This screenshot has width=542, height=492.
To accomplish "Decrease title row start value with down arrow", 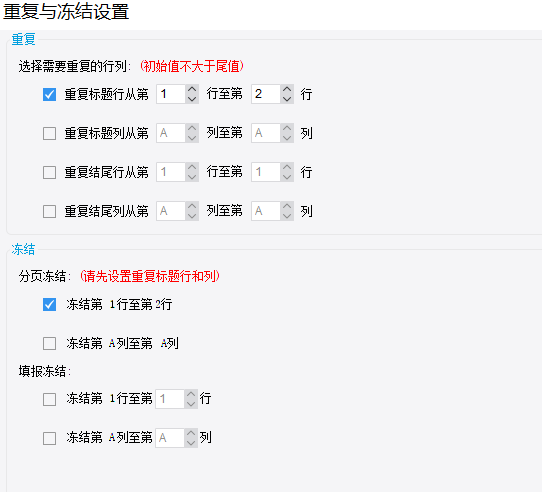I will tap(192, 99).
